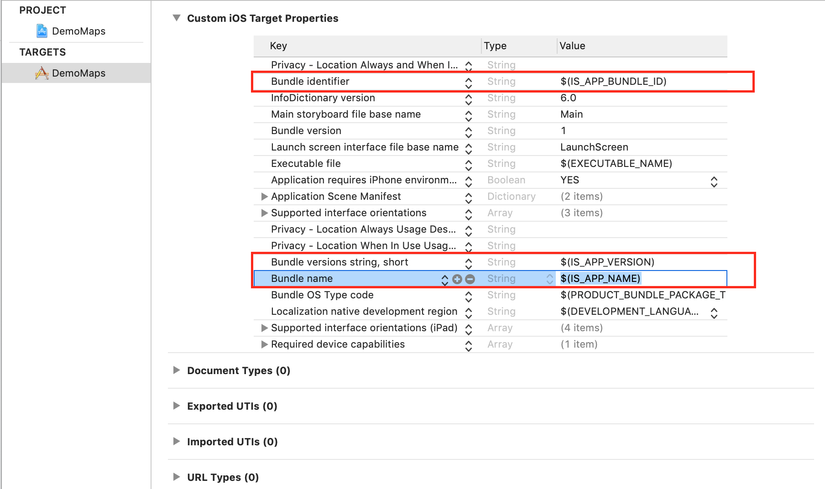
Task: Expand the Required device capabilities row
Action: [x=264, y=345]
